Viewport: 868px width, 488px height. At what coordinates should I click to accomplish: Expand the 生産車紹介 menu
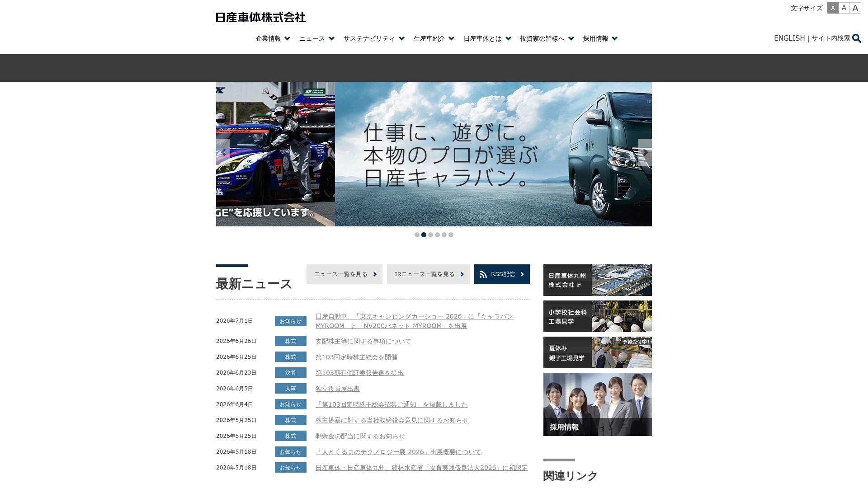point(434,38)
